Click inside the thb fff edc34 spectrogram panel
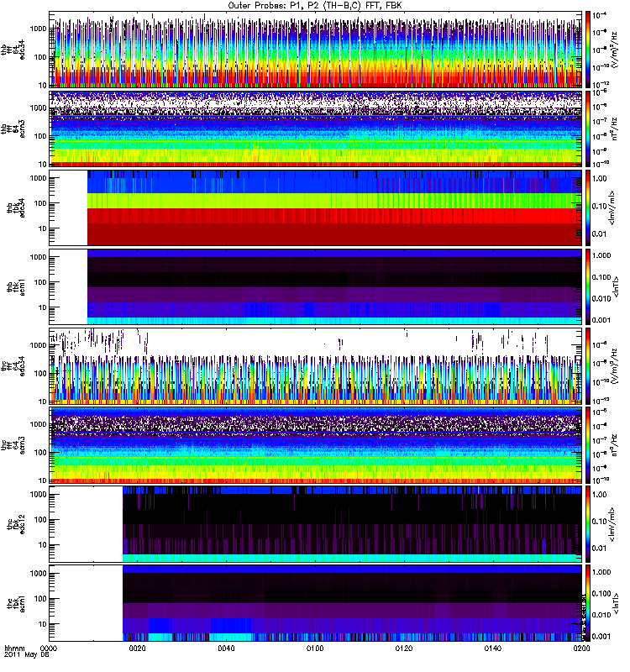The image size is (630, 672). 315,50
